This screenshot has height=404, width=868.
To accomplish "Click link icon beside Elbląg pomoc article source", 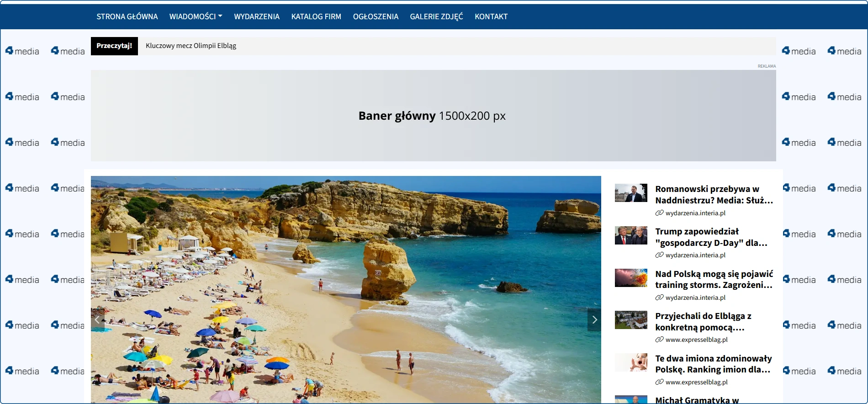I will point(659,340).
